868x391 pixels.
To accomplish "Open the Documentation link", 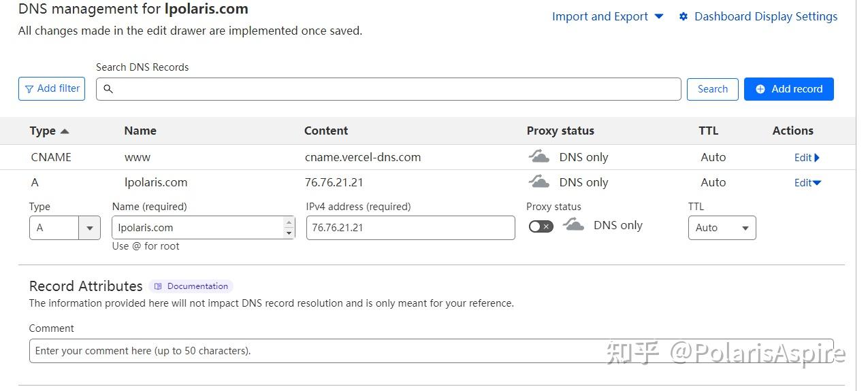I will point(197,286).
